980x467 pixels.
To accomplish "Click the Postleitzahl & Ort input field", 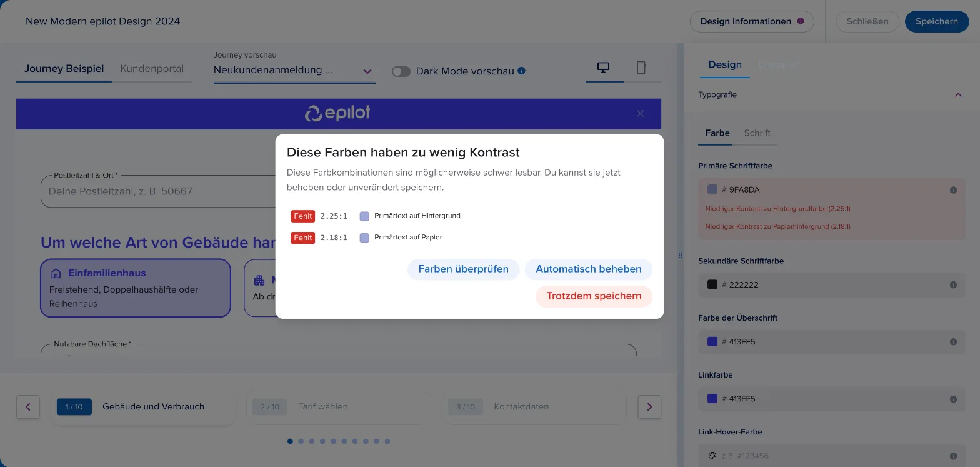I will 158,191.
